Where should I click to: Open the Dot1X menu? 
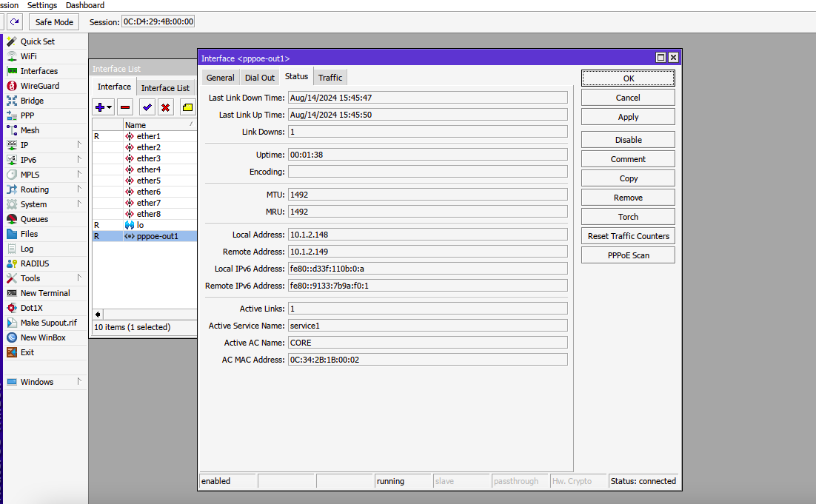click(x=31, y=309)
